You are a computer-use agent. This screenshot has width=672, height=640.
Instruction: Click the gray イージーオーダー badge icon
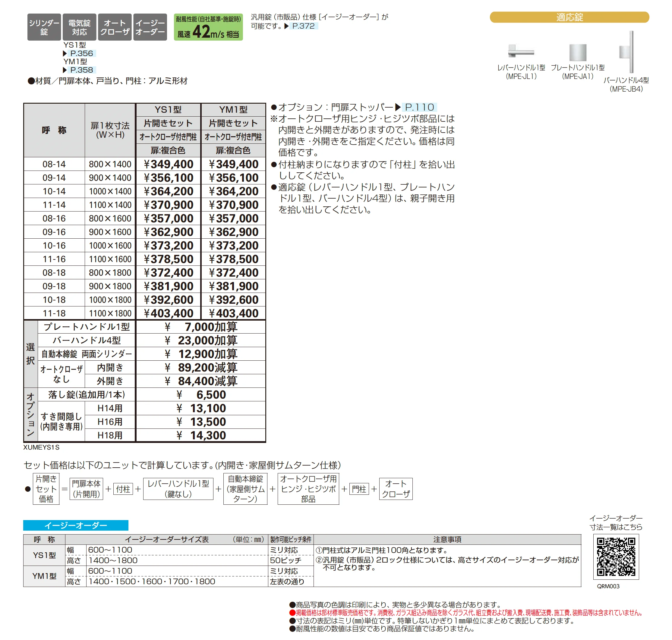tap(150, 27)
